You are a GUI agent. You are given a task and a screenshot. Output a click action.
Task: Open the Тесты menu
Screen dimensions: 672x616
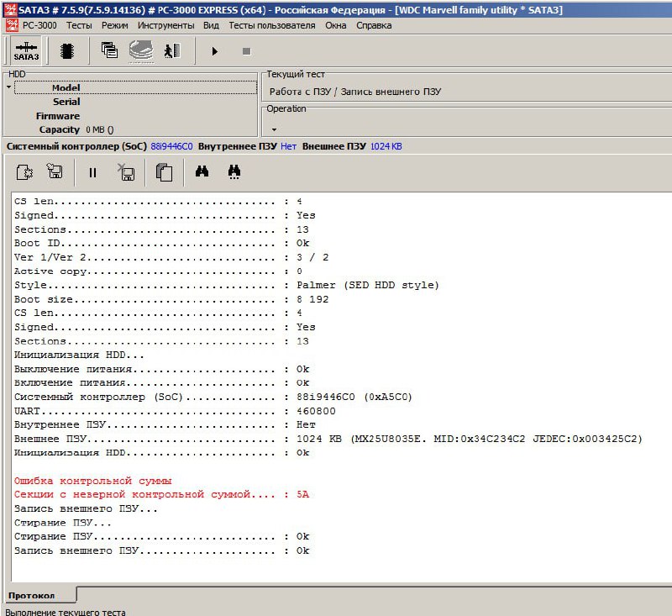pos(79,25)
